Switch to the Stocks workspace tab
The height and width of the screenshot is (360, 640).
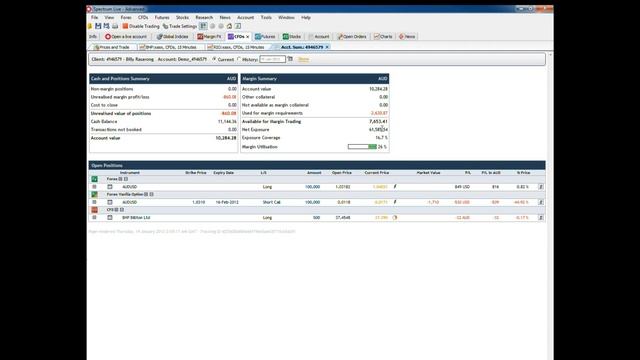[292, 37]
